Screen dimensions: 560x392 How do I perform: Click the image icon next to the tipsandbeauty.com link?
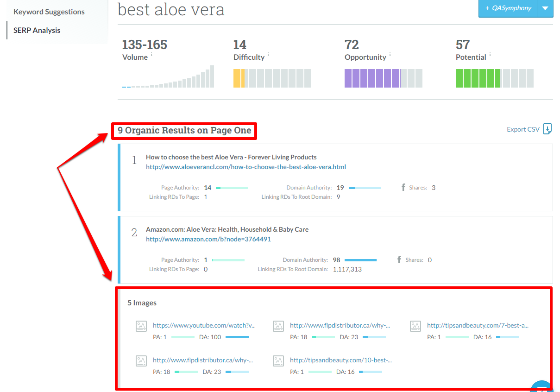pyautogui.click(x=415, y=326)
